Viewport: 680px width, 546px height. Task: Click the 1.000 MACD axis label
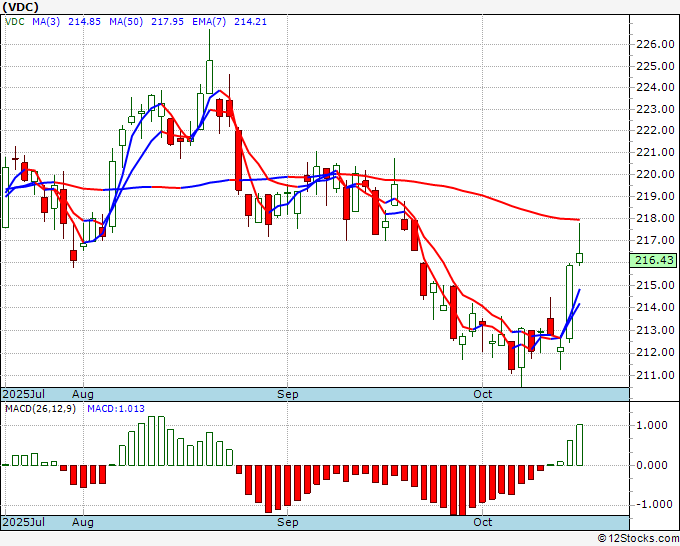[x=651, y=425]
